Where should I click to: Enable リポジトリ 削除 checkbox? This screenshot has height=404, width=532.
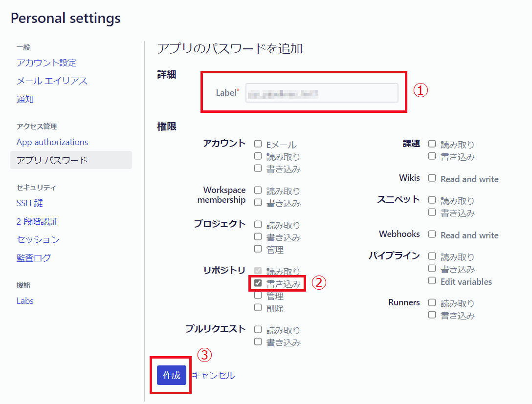[258, 308]
